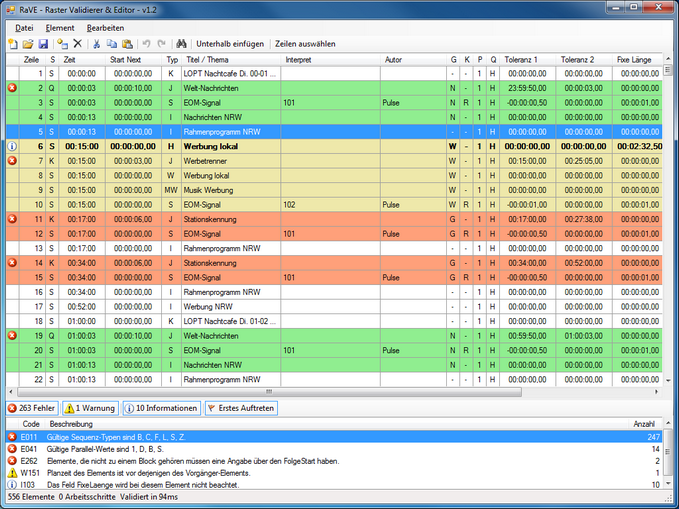Image resolution: width=679 pixels, height=509 pixels.
Task: Toggle the 263 Fehler filter
Action: tap(31, 408)
